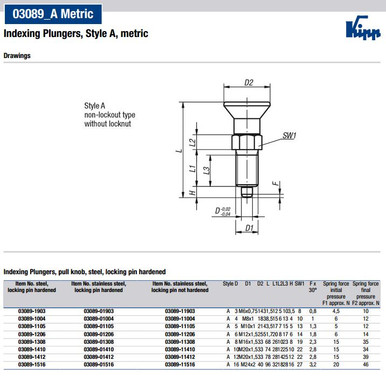Click the 0,8 value in the 03089-1903 row
This screenshot has width=386, height=377.
pos(313,311)
